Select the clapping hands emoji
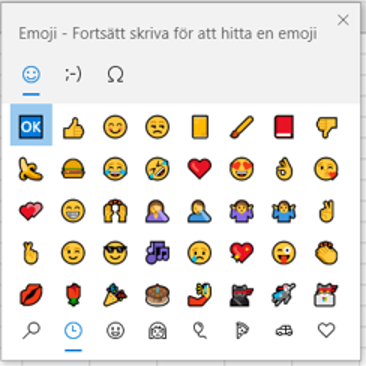Viewport: 366px width, 366px height. click(x=326, y=253)
